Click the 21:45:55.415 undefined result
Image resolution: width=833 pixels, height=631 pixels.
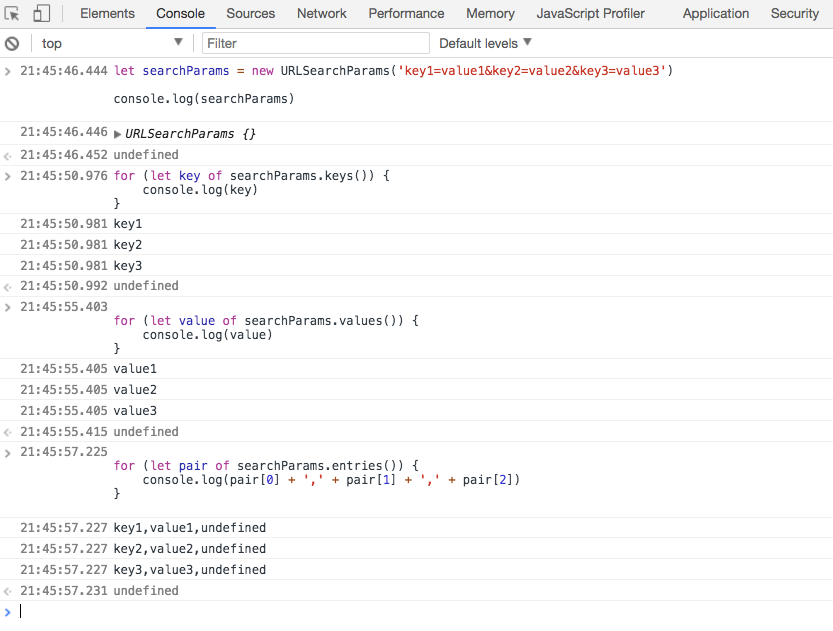point(146,432)
